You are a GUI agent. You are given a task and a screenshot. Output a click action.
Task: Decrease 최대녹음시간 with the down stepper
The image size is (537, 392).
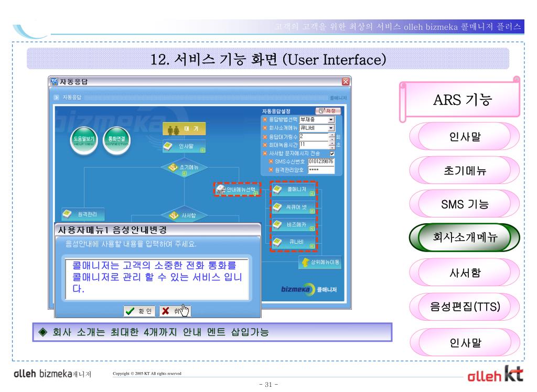click(331, 147)
